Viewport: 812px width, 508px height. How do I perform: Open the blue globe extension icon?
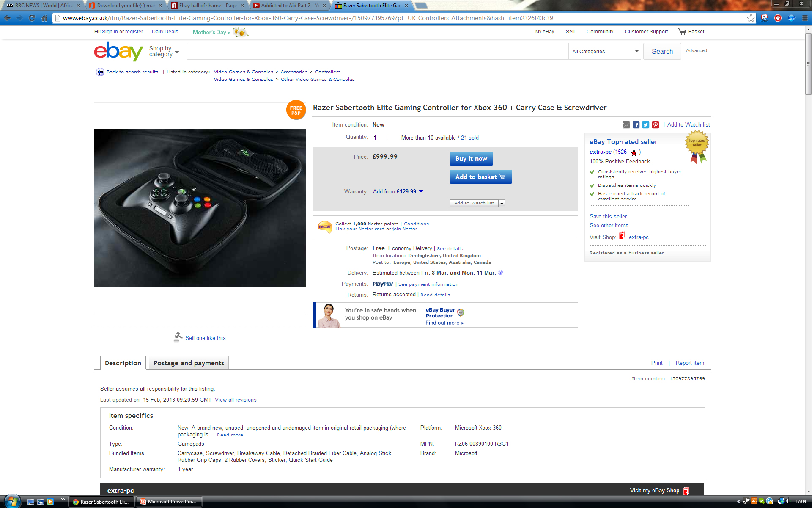791,18
